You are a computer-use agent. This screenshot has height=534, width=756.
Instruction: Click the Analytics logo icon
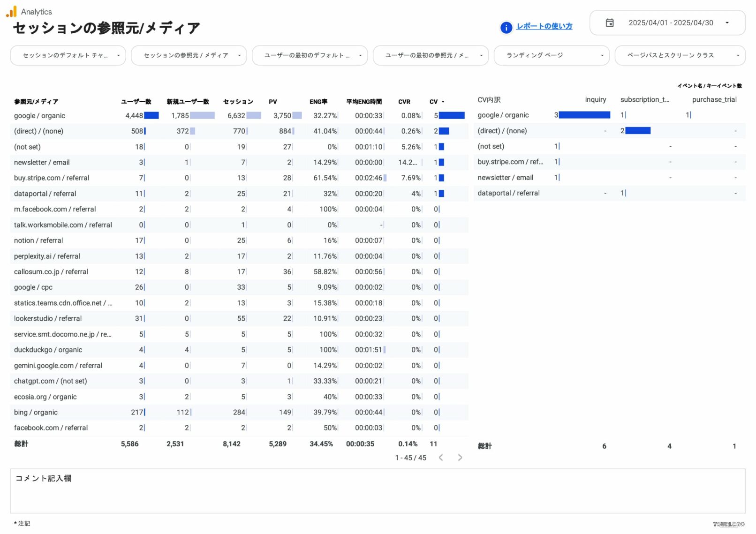click(x=11, y=11)
